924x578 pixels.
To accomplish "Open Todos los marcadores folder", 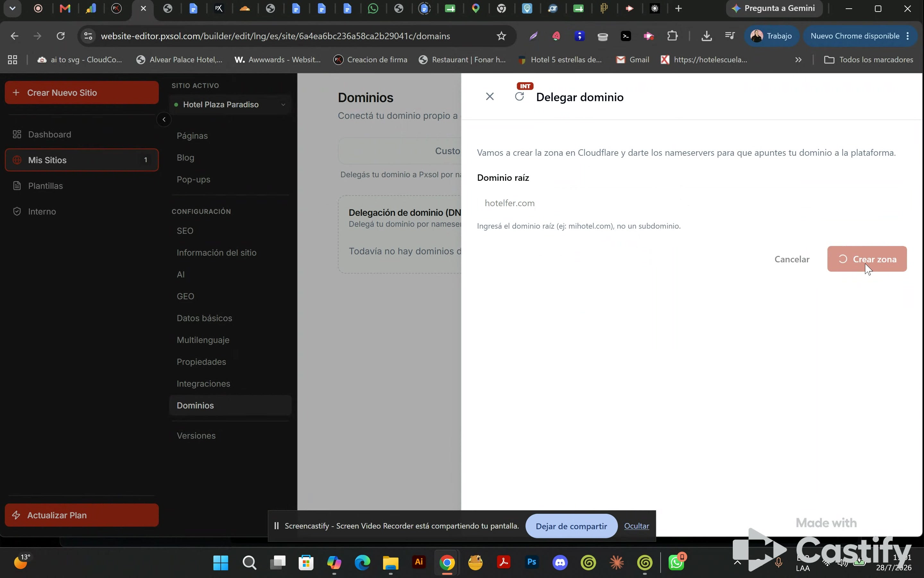I will [868, 60].
